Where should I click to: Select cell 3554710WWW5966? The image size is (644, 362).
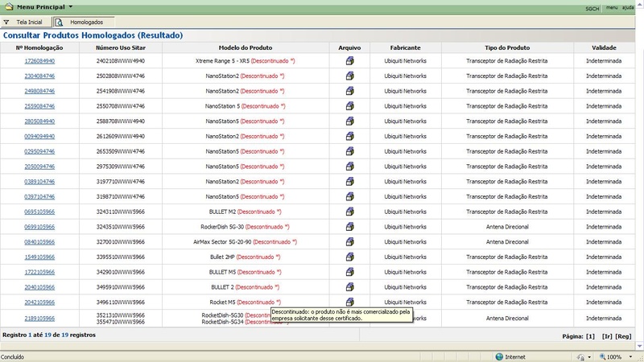click(120, 322)
